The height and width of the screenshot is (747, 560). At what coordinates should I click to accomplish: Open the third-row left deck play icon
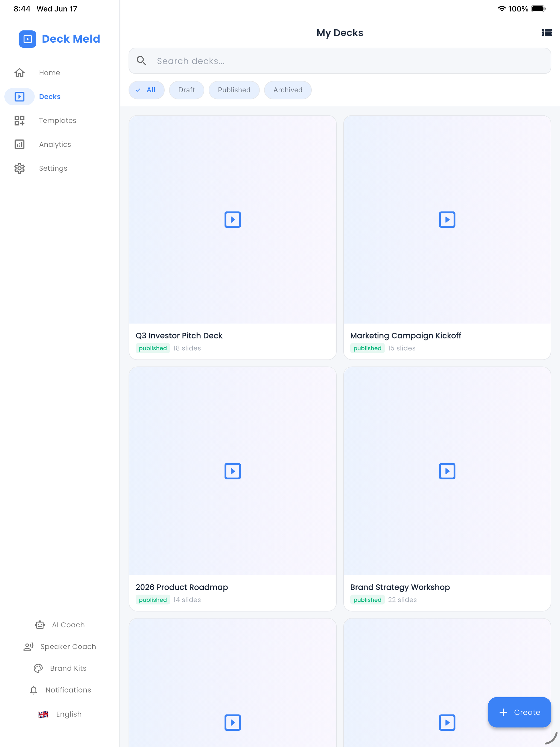coord(232,722)
